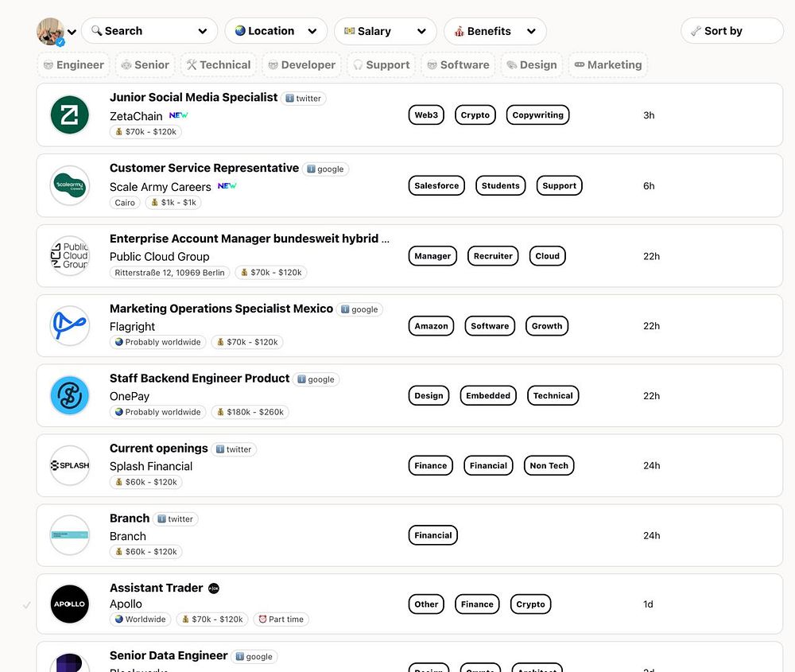This screenshot has width=795, height=672.
Task: Click the Apollo company logo
Action: coord(70,604)
